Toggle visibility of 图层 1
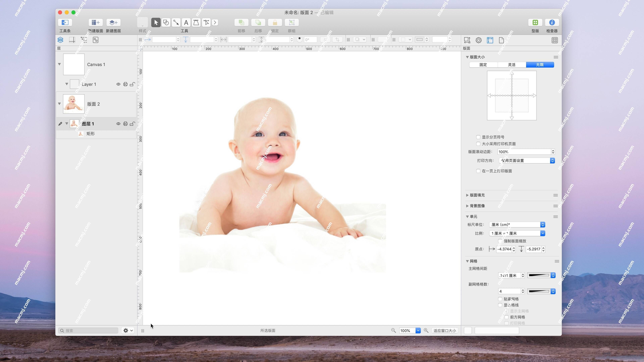Screen dimensions: 644x362 point(118,124)
